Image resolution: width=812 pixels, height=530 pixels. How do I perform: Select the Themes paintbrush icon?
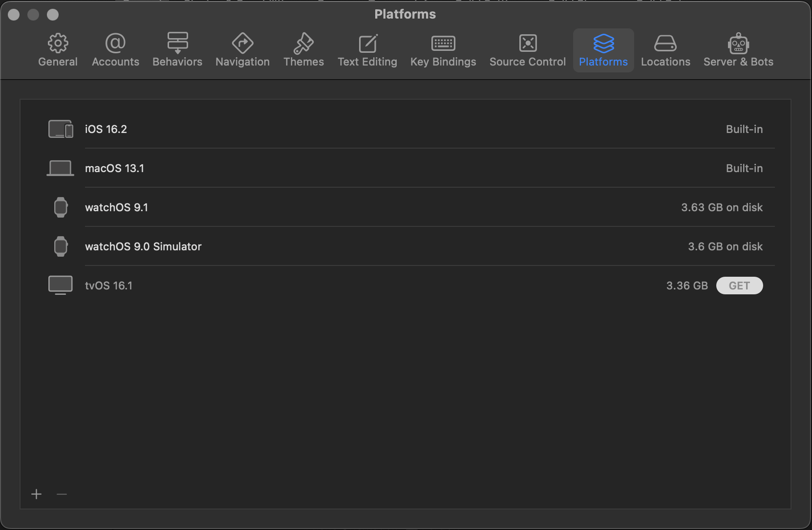point(303,44)
